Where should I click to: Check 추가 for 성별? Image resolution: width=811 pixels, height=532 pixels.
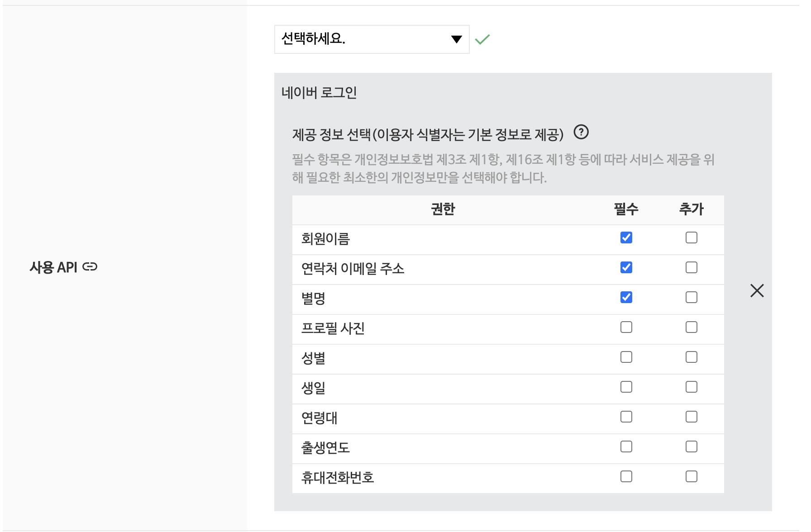[692, 357]
